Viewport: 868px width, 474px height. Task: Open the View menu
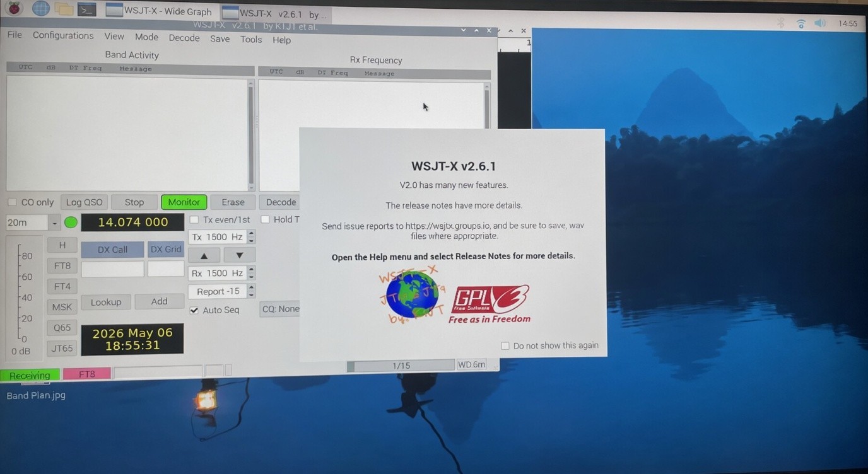click(x=114, y=36)
